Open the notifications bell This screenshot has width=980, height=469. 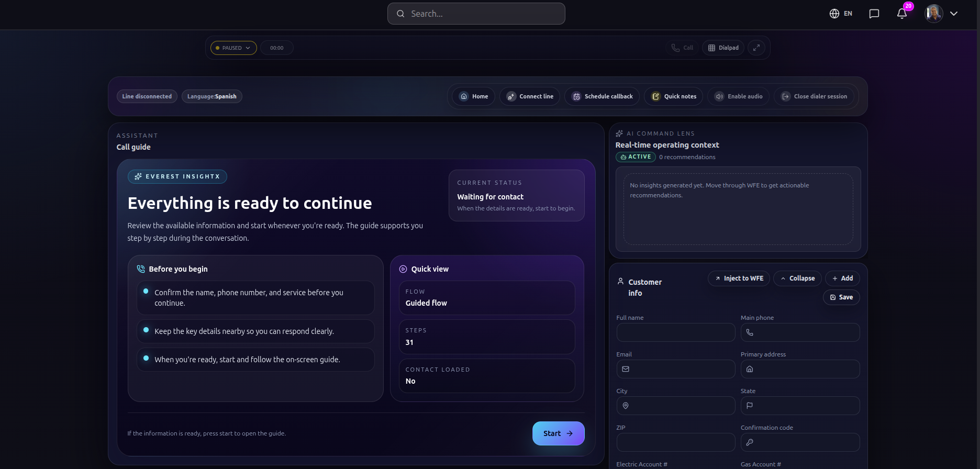click(902, 14)
